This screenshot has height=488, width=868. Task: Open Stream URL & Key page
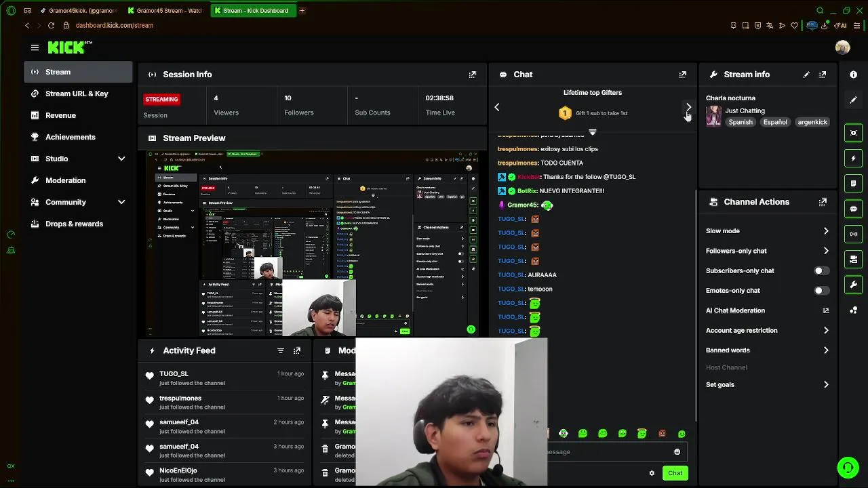click(x=78, y=94)
